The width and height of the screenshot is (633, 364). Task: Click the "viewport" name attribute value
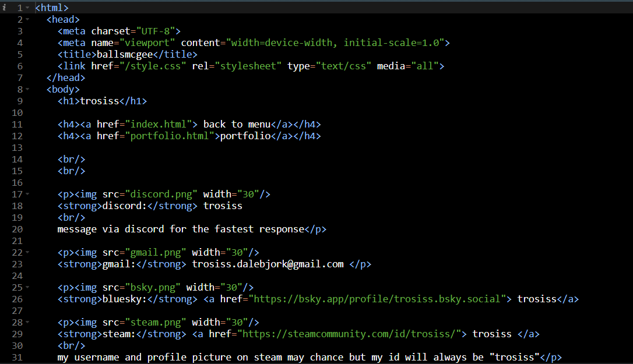[147, 43]
